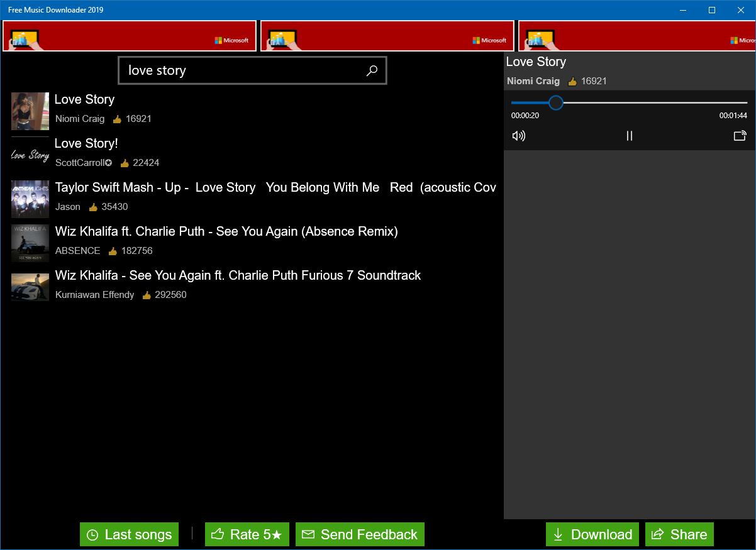Open the Anthem Lights mash-up thumbnail

[30, 199]
